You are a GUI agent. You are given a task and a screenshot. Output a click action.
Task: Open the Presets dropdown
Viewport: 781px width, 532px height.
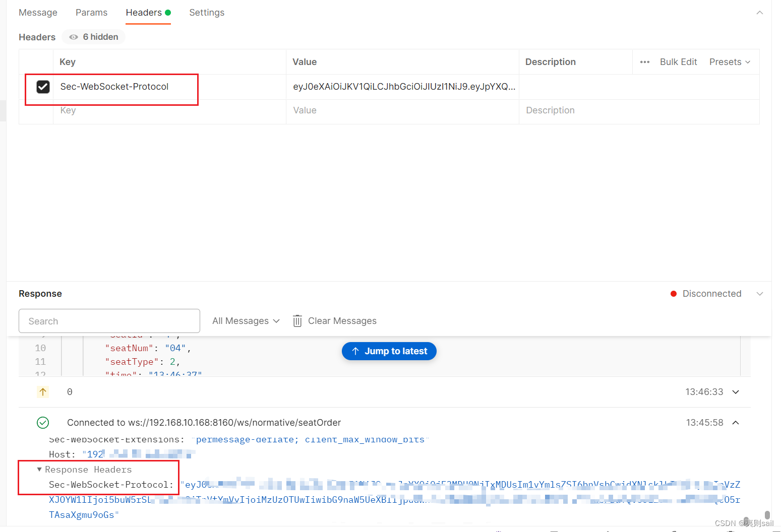click(x=729, y=61)
